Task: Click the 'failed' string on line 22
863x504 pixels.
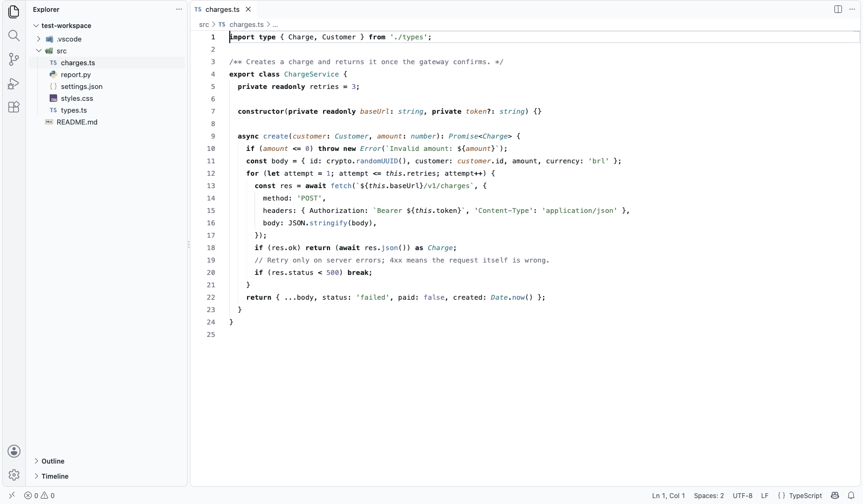Action: tap(373, 297)
